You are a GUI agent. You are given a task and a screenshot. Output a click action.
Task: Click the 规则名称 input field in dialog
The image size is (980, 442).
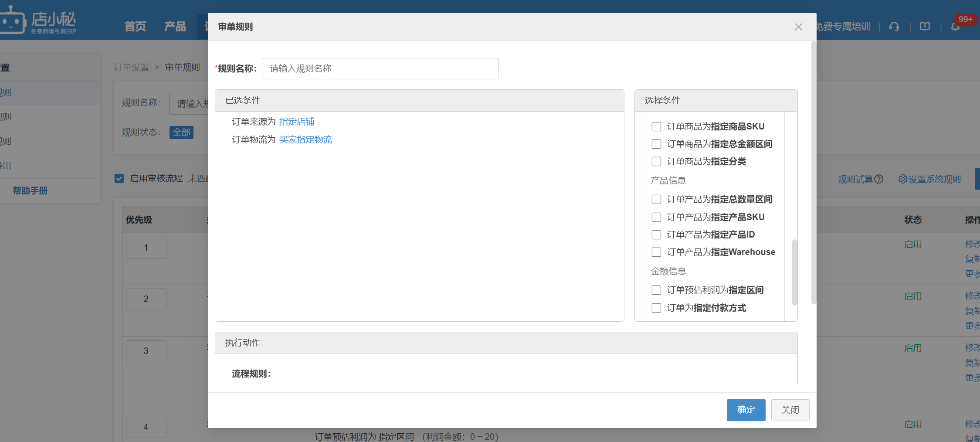[x=380, y=68]
